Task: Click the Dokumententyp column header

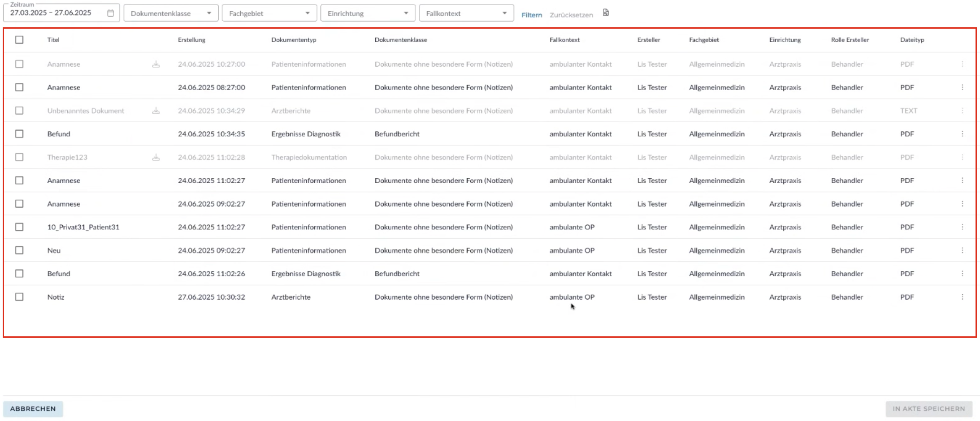Action: (x=294, y=40)
